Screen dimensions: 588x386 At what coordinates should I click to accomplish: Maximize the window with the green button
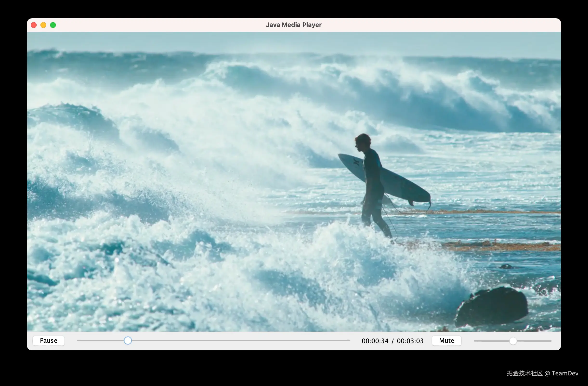(x=53, y=25)
